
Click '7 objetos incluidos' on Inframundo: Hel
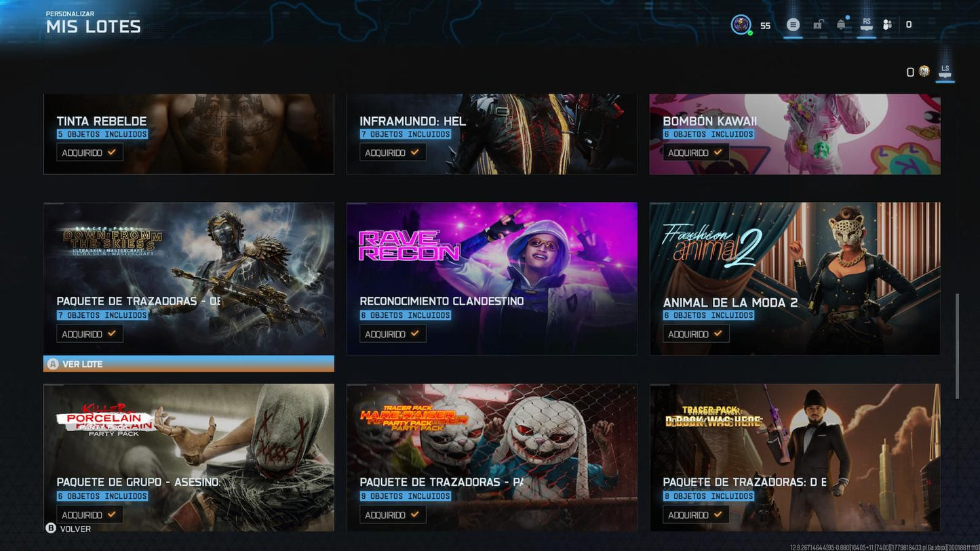pos(406,134)
